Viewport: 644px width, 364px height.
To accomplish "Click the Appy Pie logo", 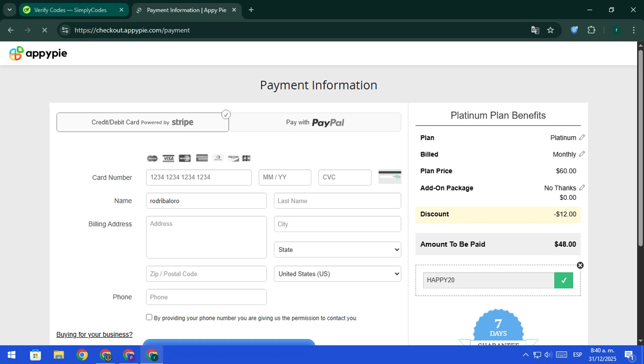I will 38,53.
